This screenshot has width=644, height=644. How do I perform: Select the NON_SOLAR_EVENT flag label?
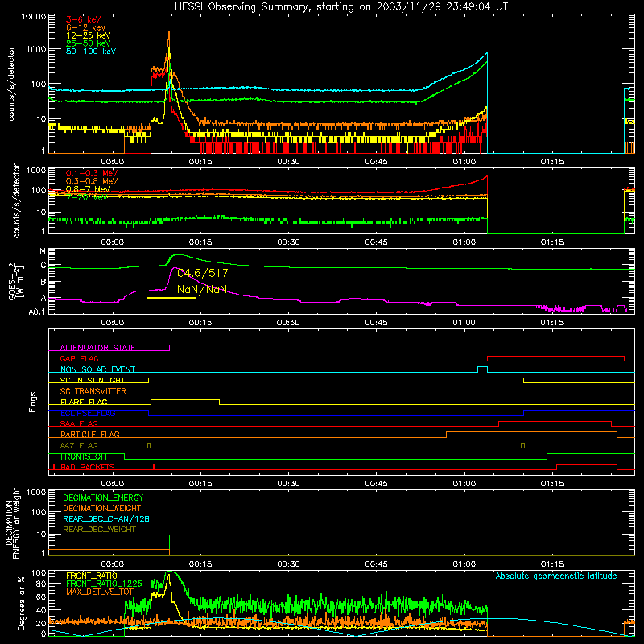pos(97,369)
